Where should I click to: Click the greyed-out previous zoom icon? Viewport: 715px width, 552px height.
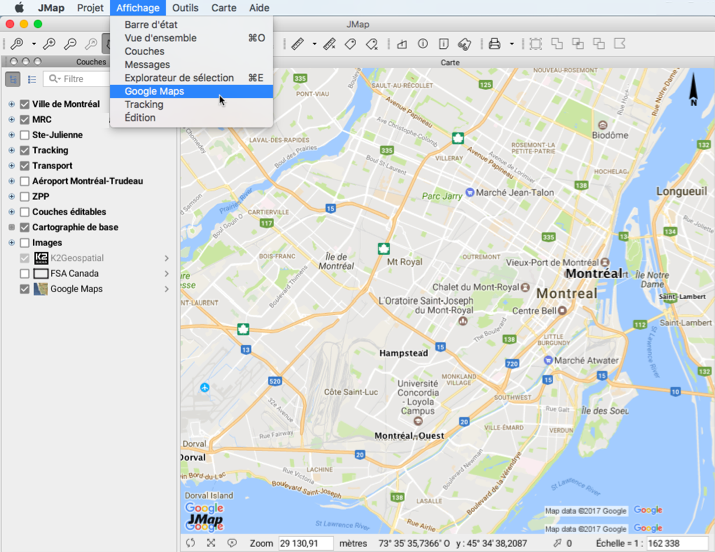[91, 44]
